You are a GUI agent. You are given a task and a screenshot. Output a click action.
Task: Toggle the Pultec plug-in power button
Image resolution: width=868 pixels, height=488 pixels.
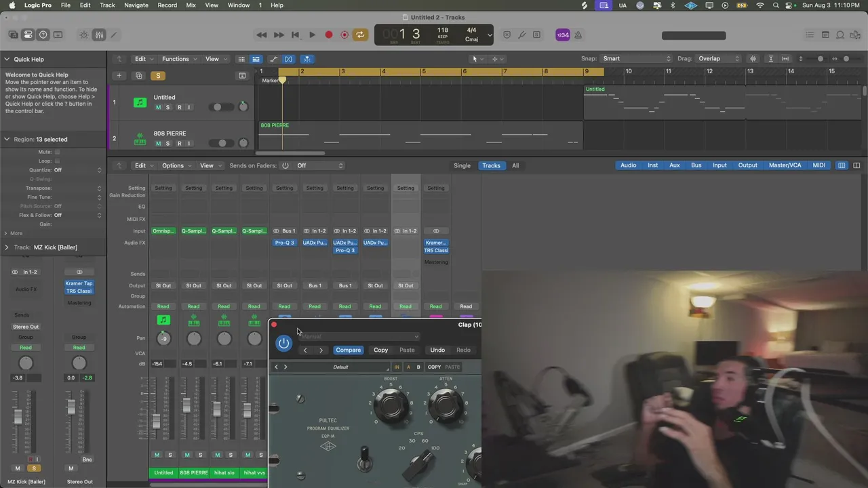coord(283,343)
